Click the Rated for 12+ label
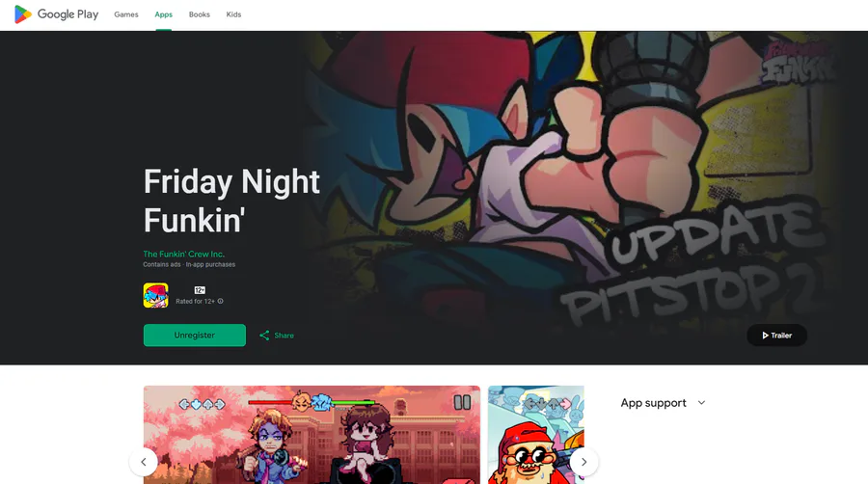 click(x=195, y=302)
